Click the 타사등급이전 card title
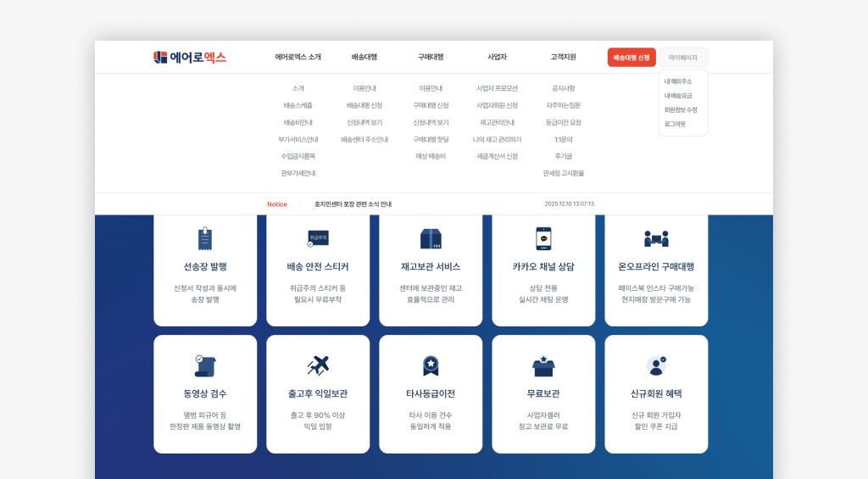The image size is (868, 479). point(431,393)
